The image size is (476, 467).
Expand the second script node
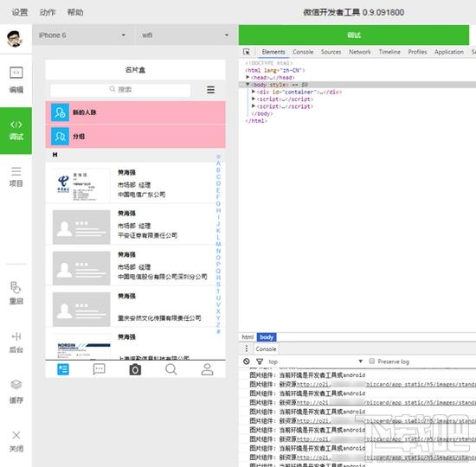[x=254, y=106]
